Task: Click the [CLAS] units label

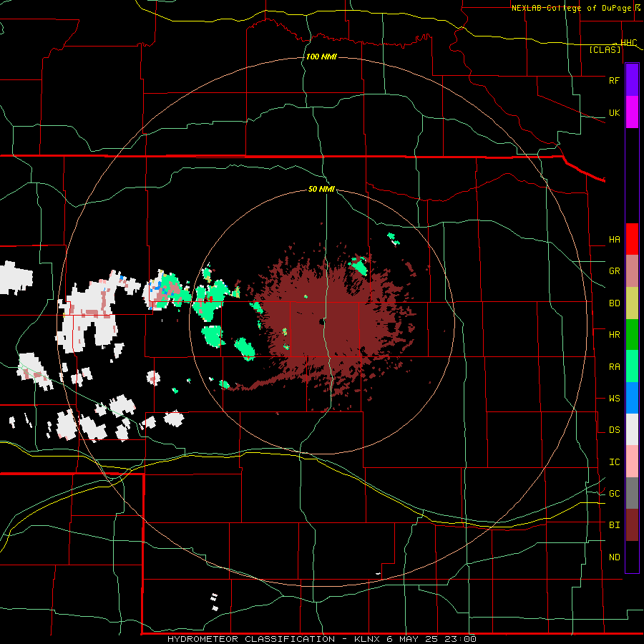Action: (605, 50)
